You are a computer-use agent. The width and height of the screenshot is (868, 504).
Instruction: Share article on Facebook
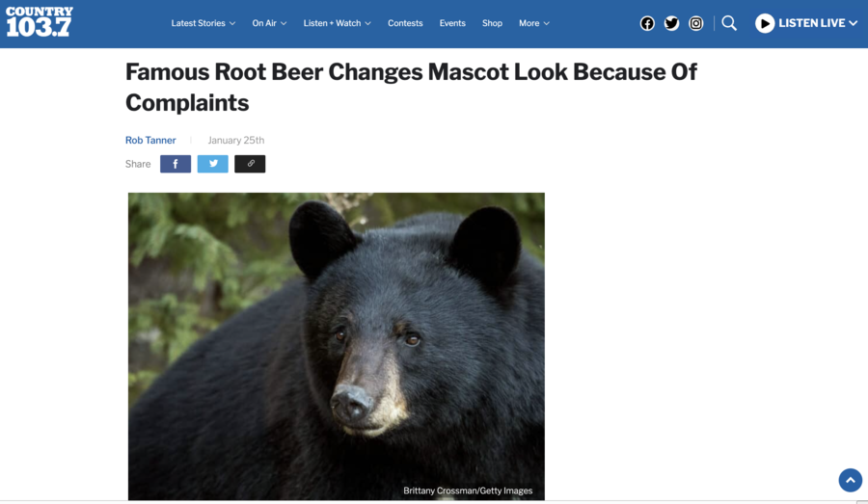176,164
